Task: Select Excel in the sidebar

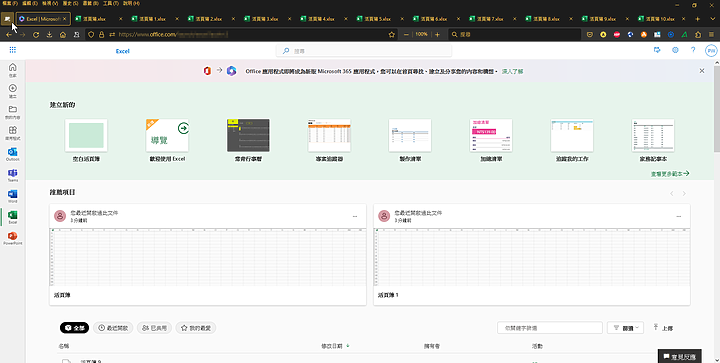Action: point(12,217)
